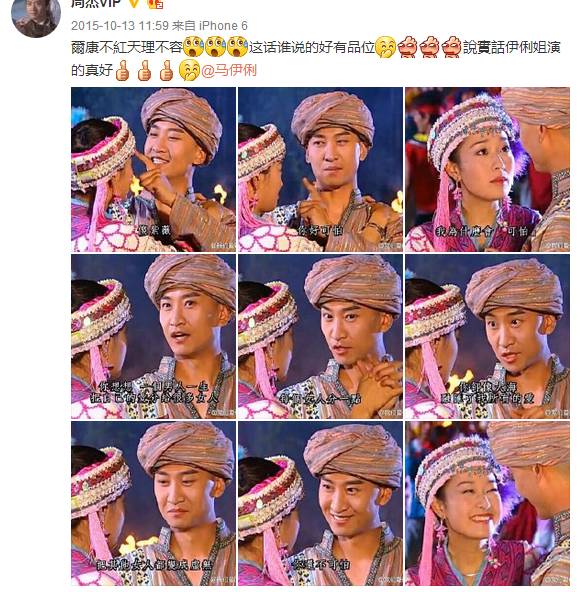Click the yellow V verified badge

(x=134, y=3)
